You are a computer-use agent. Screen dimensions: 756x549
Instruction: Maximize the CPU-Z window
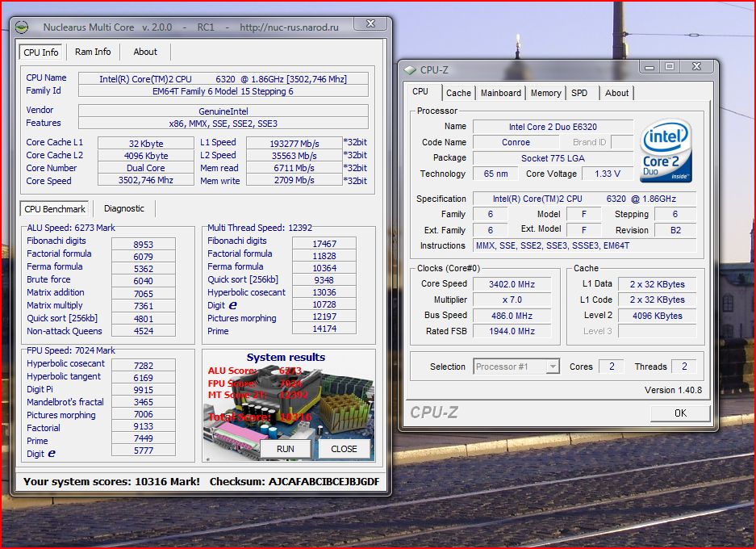[x=670, y=67]
